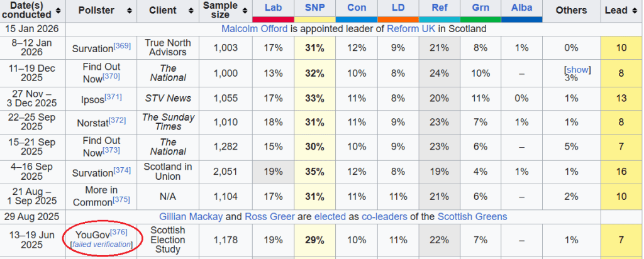Expand the [show] link in Others column
644x259 pixels.
coord(578,69)
